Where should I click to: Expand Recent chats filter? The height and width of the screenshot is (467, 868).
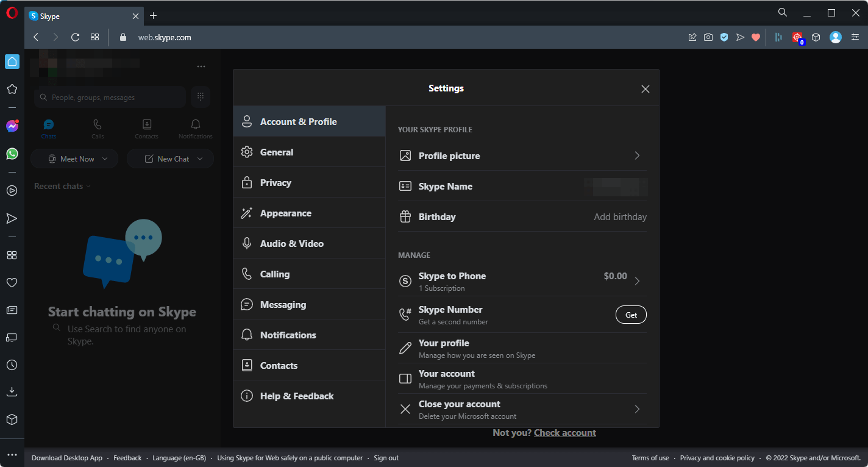62,186
